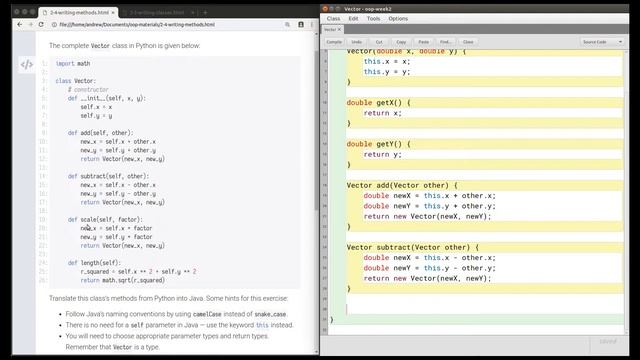Click the "# constructor" comment line

[88, 89]
